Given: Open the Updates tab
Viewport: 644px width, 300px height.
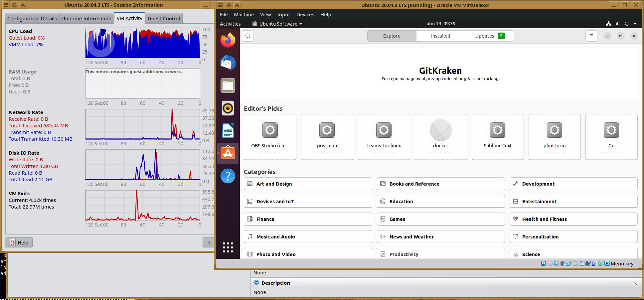Looking at the screenshot, I should point(489,36).
